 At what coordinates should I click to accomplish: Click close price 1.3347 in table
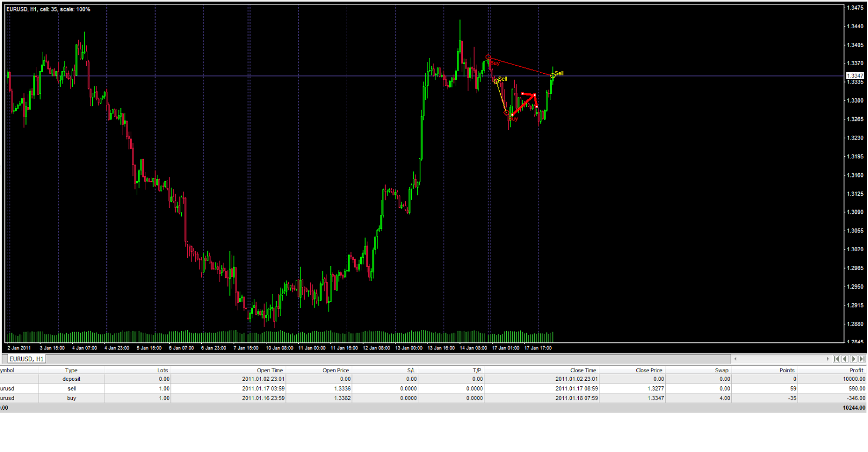pos(655,398)
